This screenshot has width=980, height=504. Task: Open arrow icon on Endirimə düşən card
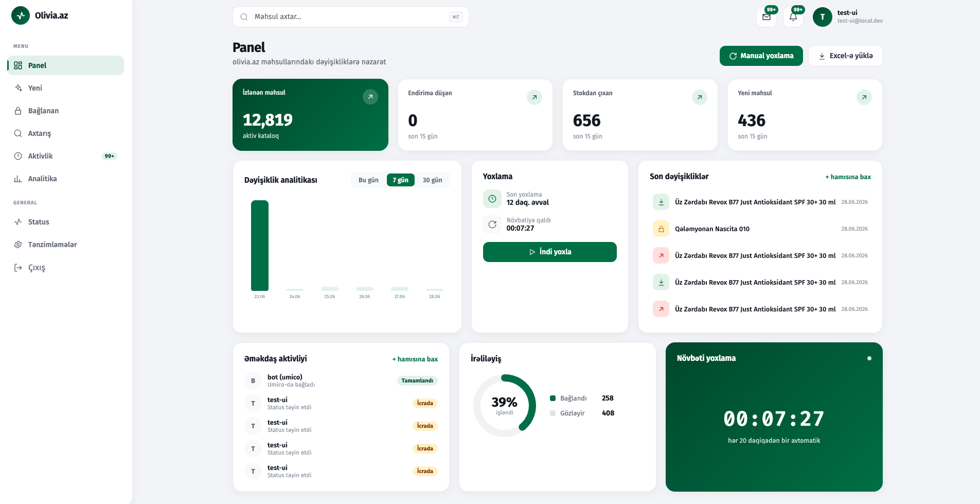(534, 97)
